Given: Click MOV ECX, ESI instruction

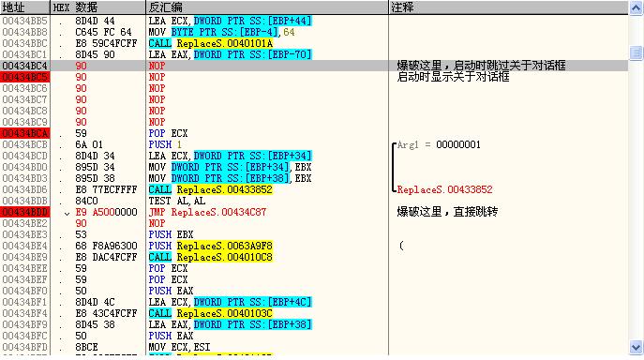Looking at the screenshot, I should tap(179, 347).
